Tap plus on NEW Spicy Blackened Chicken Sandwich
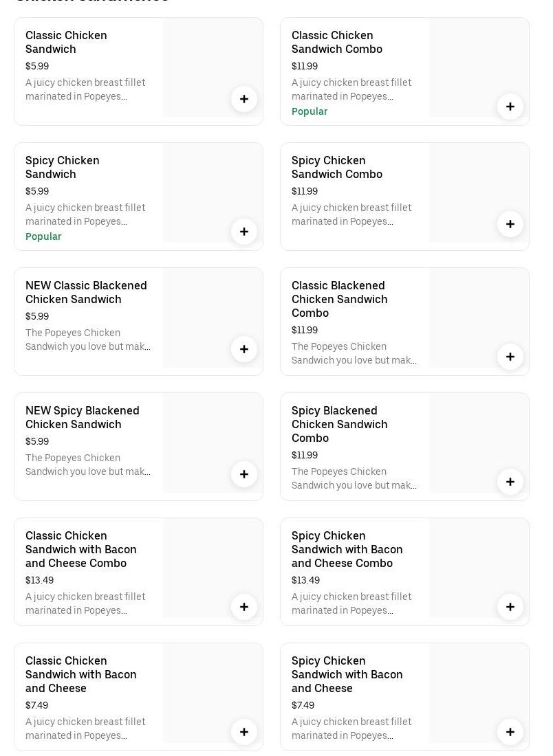 tap(244, 474)
